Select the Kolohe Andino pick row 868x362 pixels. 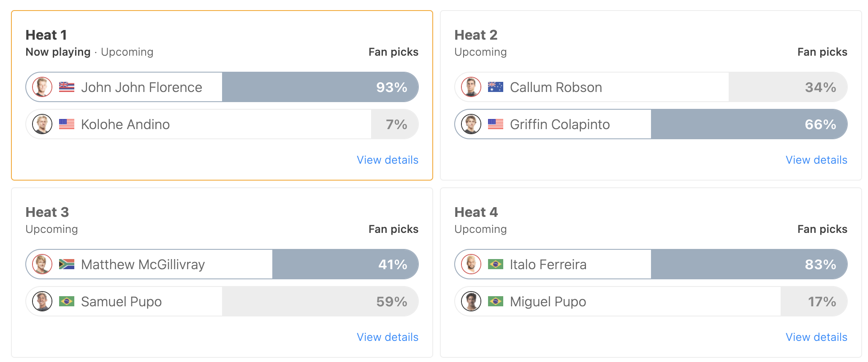(222, 124)
